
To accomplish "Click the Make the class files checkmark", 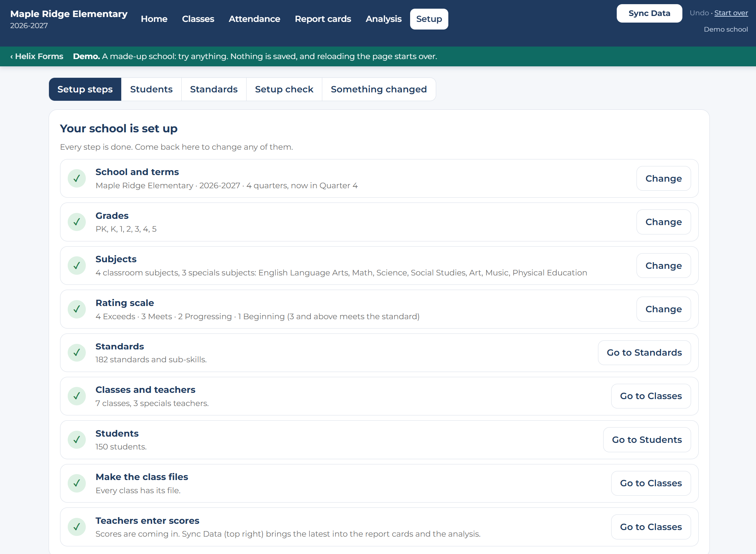I will [77, 483].
